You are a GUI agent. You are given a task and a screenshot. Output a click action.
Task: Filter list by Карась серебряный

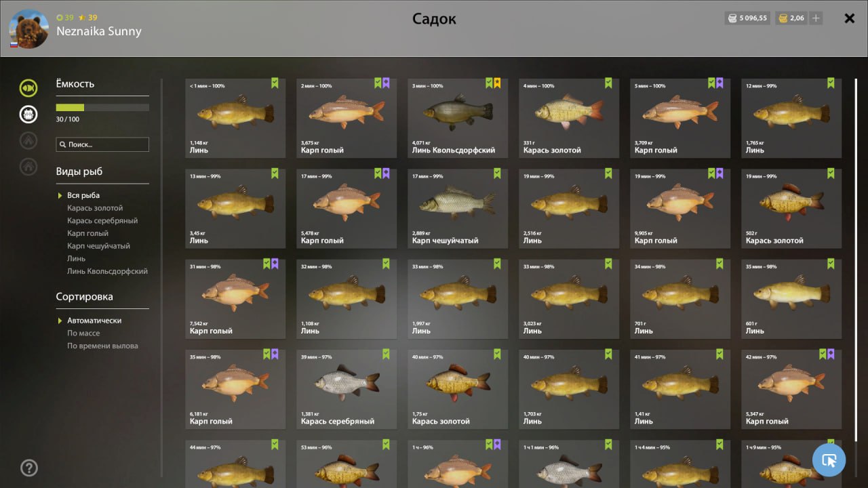coord(102,220)
